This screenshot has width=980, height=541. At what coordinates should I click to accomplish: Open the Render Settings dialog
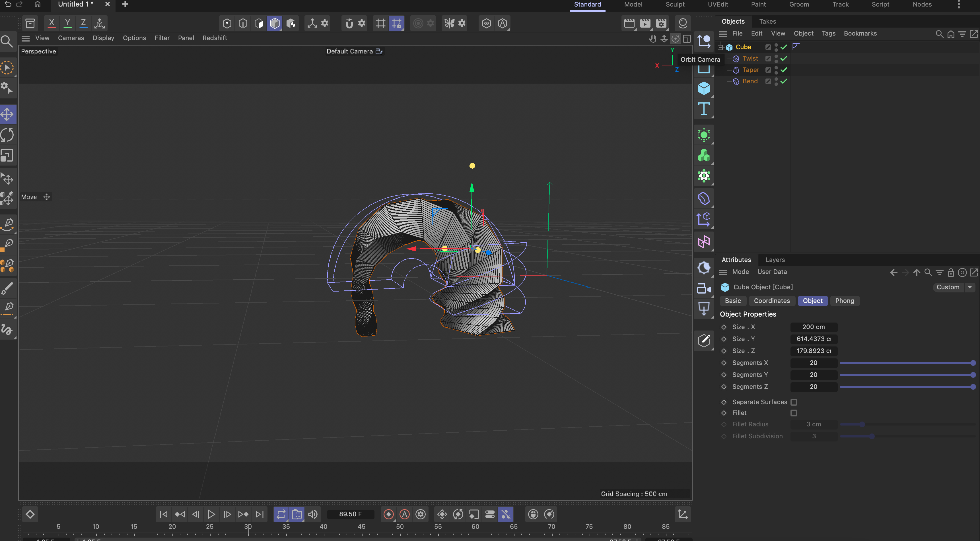point(662,23)
